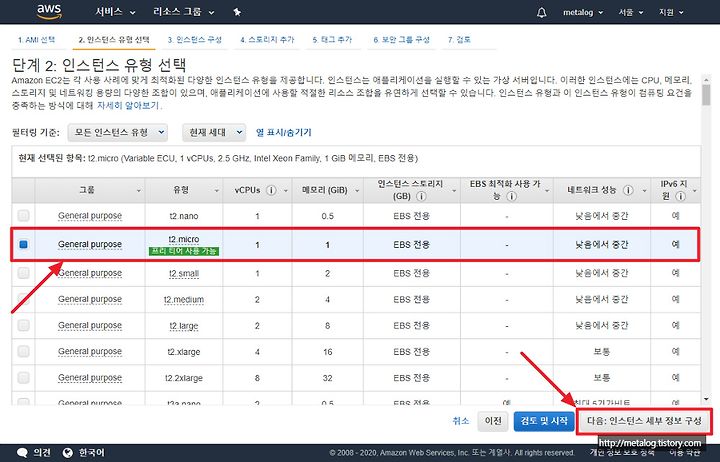720x462 pixels.
Task: Click the t2.2xlarge type cell
Action: pos(184,378)
